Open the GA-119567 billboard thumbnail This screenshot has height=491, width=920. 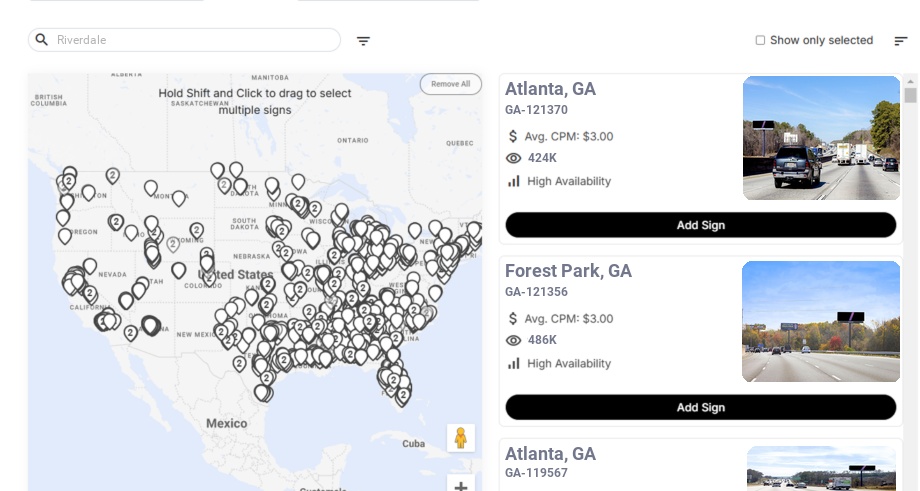pyautogui.click(x=821, y=468)
